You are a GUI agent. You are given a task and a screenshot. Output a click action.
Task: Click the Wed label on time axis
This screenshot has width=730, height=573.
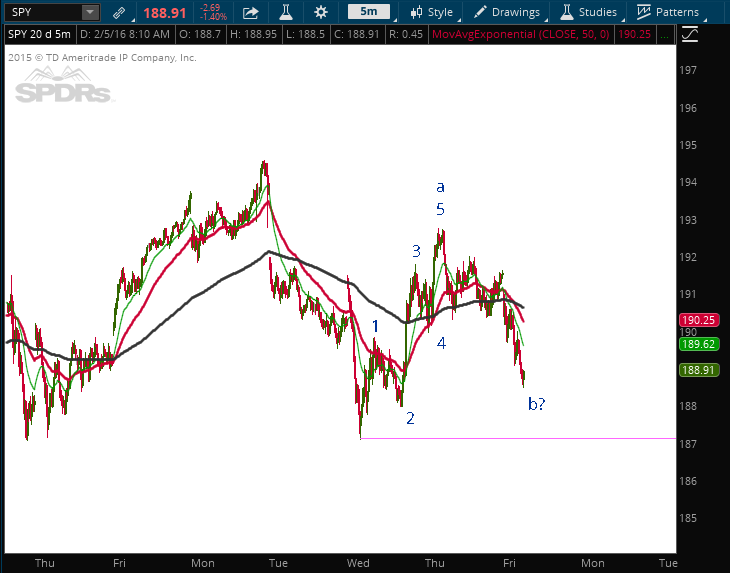(x=358, y=563)
